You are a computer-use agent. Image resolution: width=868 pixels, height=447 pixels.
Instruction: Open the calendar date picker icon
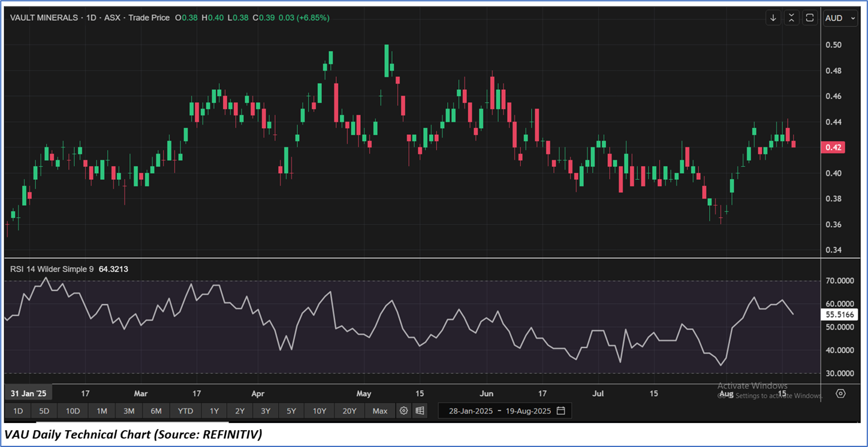point(561,411)
